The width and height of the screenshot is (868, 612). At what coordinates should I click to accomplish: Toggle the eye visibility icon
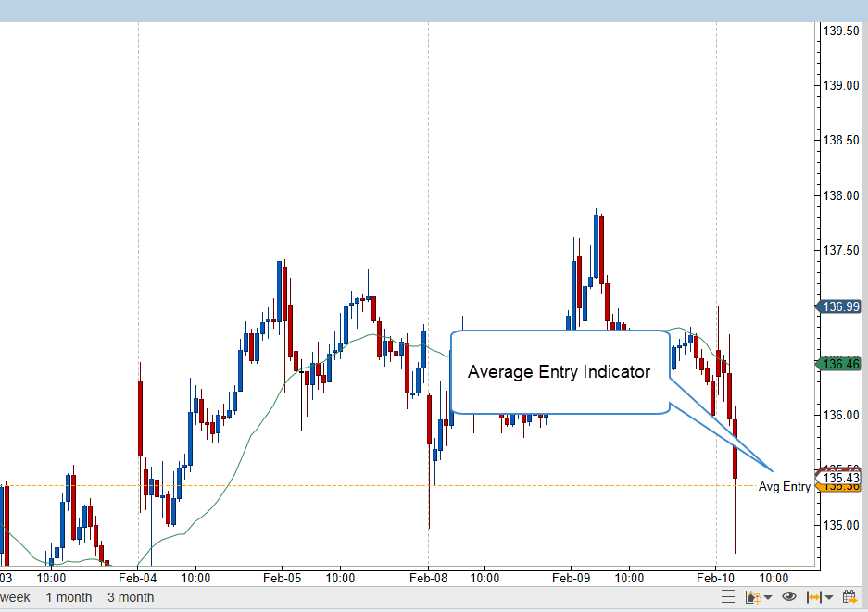789,597
